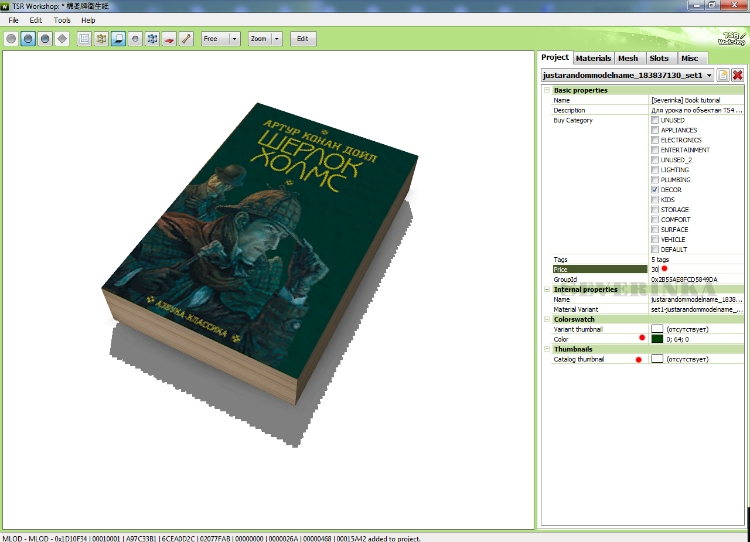Uncheck the DECOR buy category

coord(655,189)
